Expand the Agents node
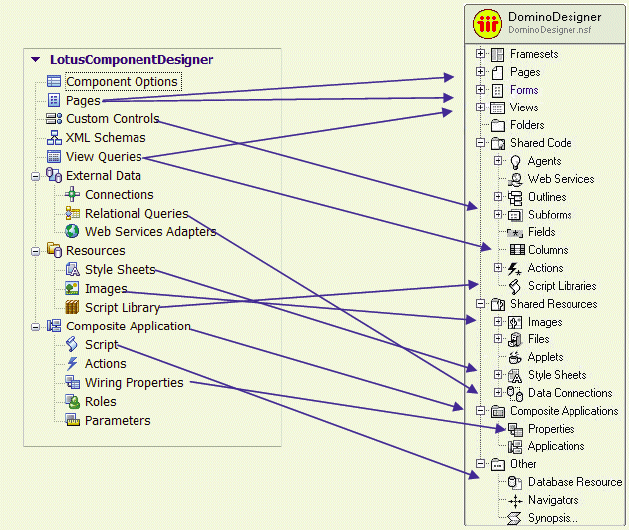 coord(498,160)
